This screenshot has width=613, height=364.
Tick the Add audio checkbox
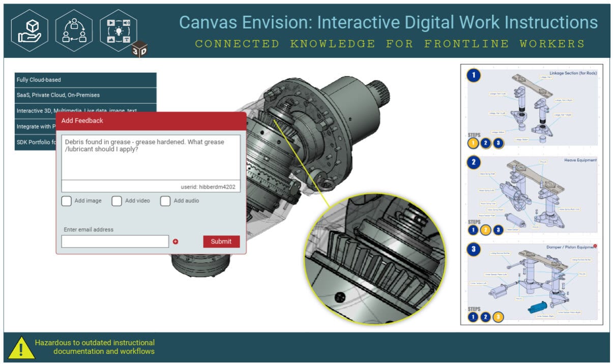point(165,201)
